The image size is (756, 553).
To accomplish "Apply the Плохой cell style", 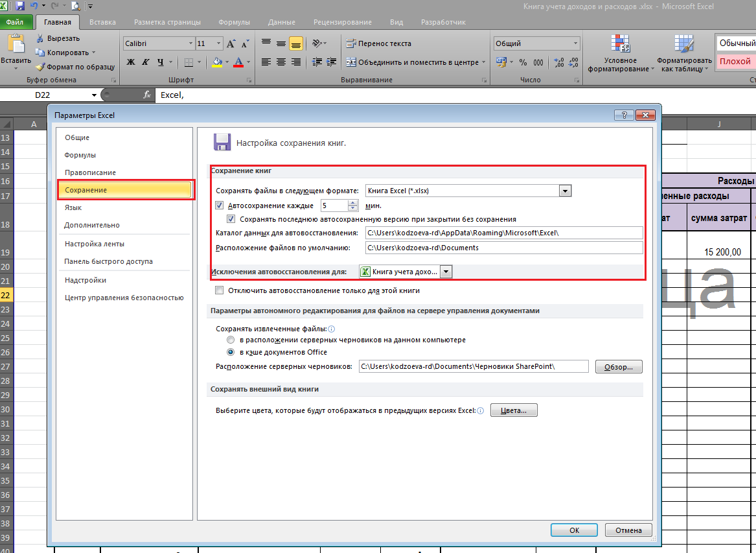I will point(736,62).
